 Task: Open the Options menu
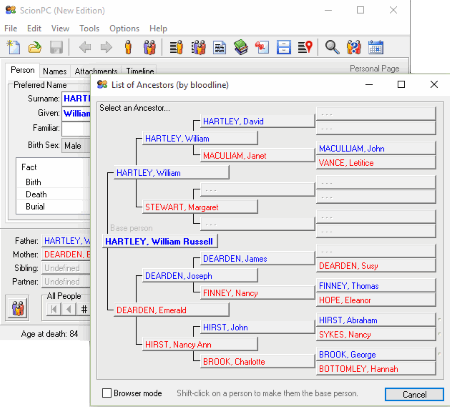click(x=124, y=28)
